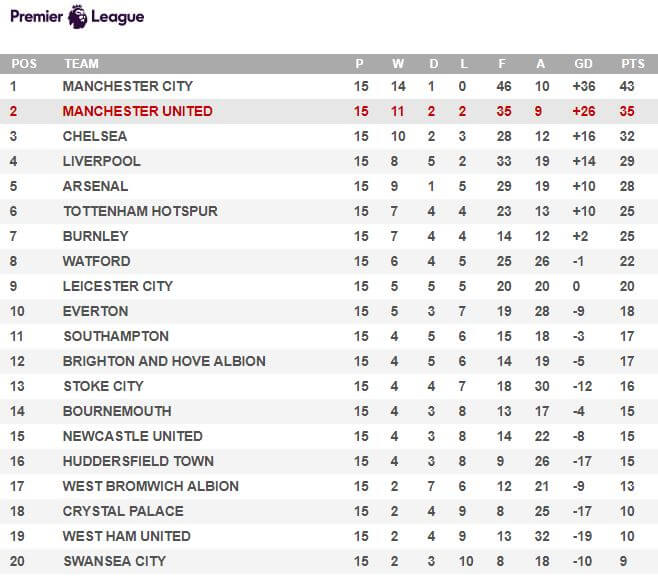Select Watford in the table
This screenshot has height=576, width=658.
click(97, 261)
